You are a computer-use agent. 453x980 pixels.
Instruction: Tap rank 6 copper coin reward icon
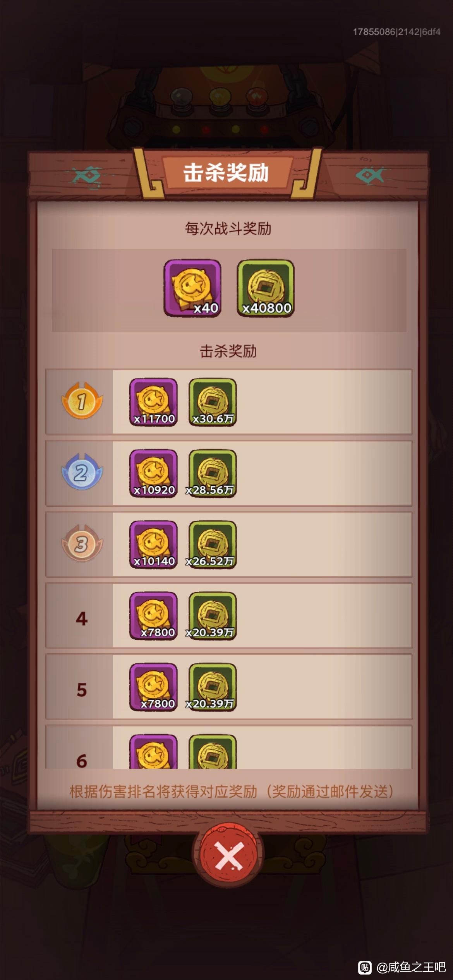pyautogui.click(x=213, y=751)
